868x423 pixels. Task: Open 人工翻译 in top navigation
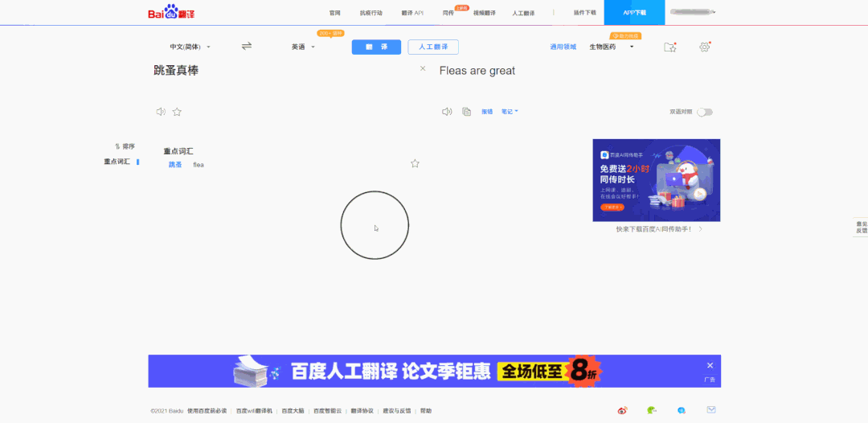coord(523,13)
